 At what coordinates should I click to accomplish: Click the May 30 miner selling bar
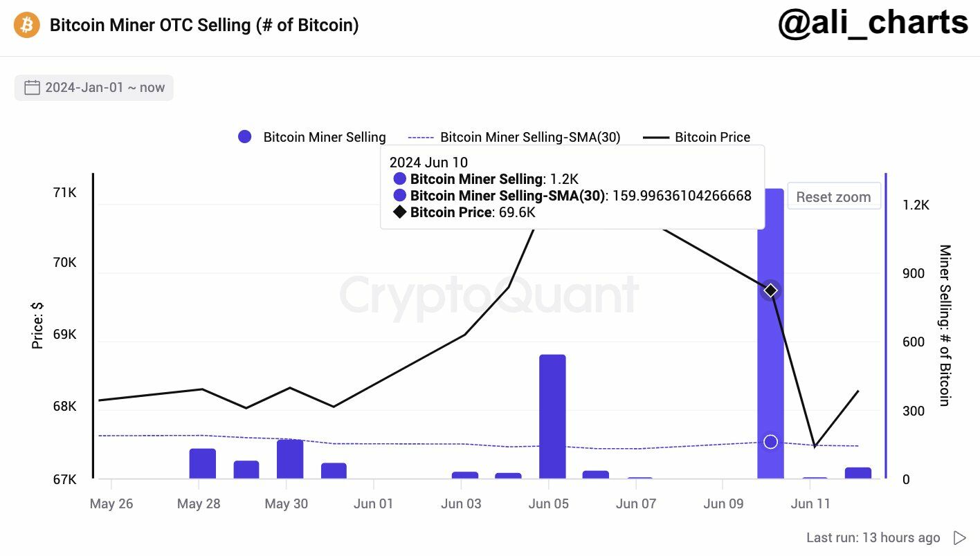(290, 459)
